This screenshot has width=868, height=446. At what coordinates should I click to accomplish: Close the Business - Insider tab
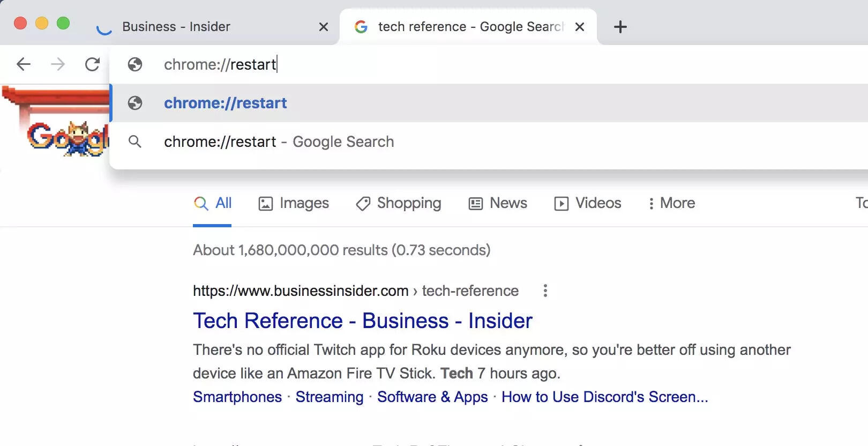324,27
